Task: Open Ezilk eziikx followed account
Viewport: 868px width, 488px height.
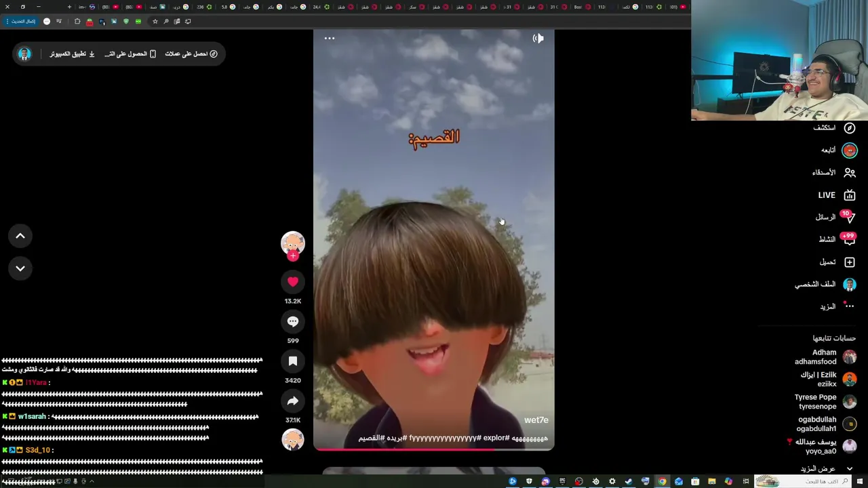Action: coord(827,380)
